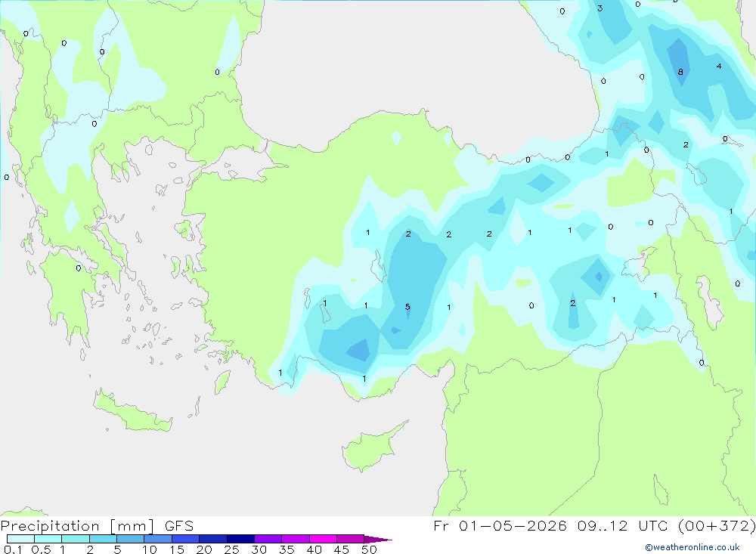The image size is (756, 554).
Task: Click the 40–45 mm legend color swatch
Action: pyautogui.click(x=323, y=539)
